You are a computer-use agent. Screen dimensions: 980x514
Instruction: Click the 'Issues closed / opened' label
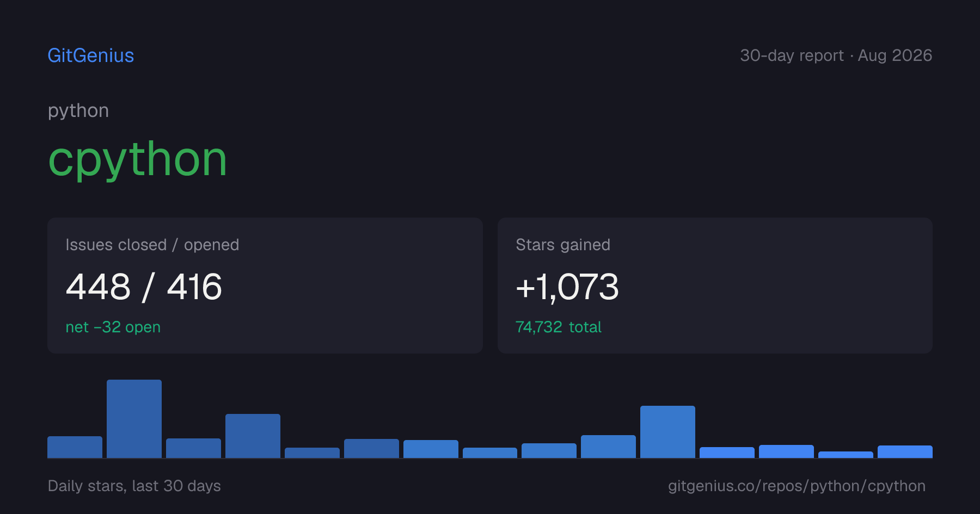[152, 245]
